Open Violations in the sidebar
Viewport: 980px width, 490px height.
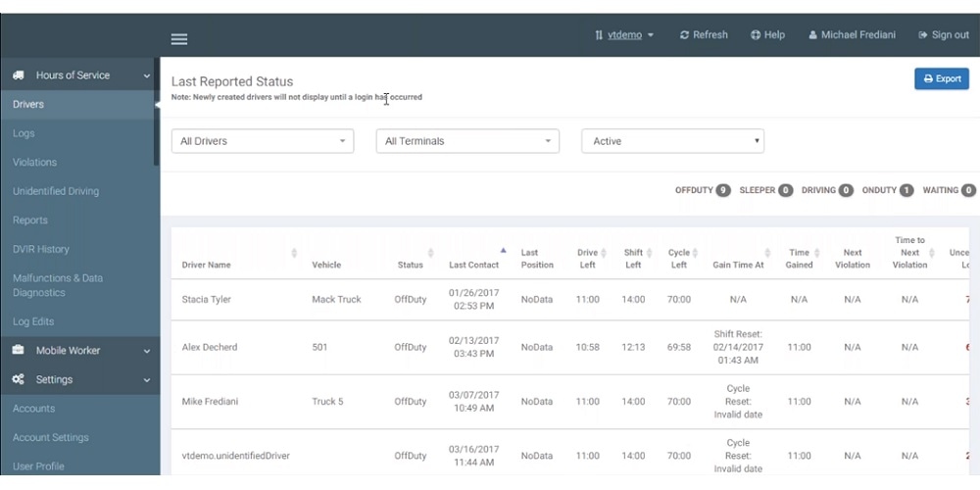[x=35, y=163]
